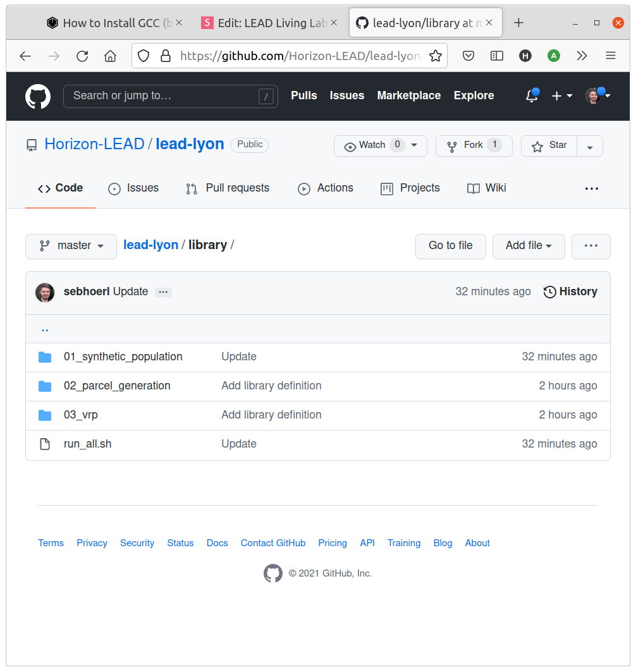Open Add library definition commit for 02_parcel_generation
Viewport: 636px width, 672px height.
(271, 386)
